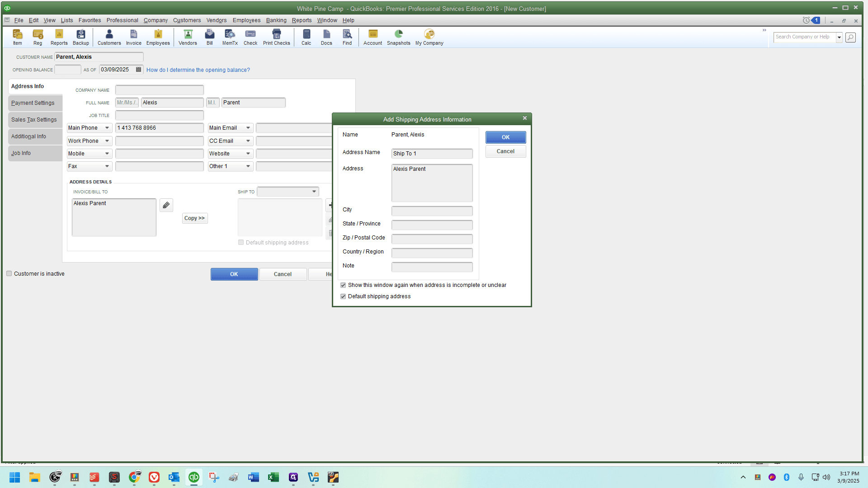868x488 pixels.
Task: Open File Explorer from the taskbar
Action: pyautogui.click(x=35, y=477)
